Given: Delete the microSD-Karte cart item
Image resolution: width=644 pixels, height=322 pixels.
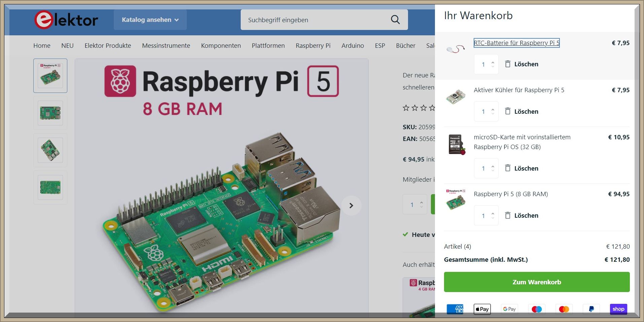Looking at the screenshot, I should pyautogui.click(x=521, y=168).
